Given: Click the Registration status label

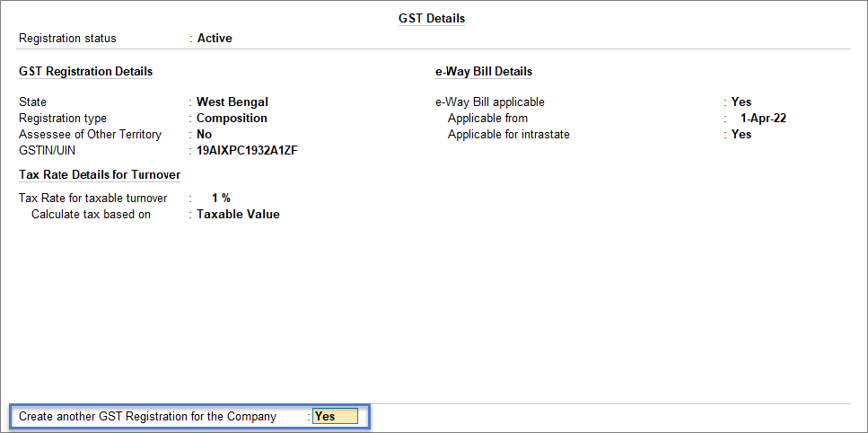Looking at the screenshot, I should (x=68, y=39).
